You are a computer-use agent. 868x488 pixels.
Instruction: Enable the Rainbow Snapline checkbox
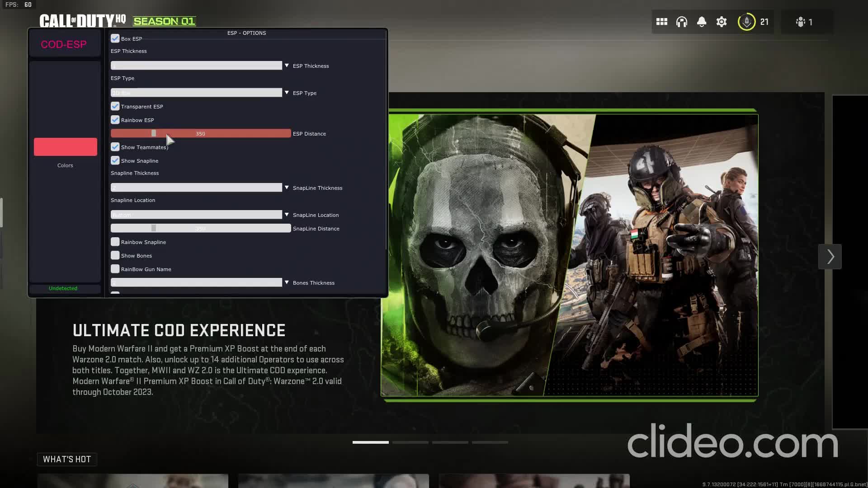(115, 242)
